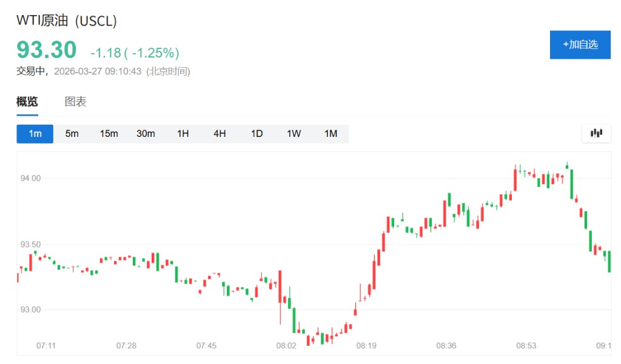Click the 08:02 time axis label
Viewport: 621px width, 364px height.
pos(286,346)
